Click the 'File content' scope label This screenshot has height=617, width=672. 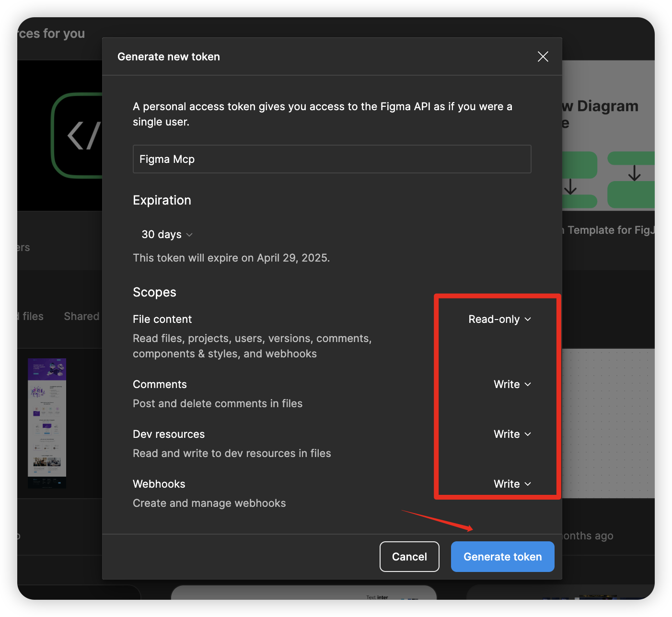pos(162,319)
